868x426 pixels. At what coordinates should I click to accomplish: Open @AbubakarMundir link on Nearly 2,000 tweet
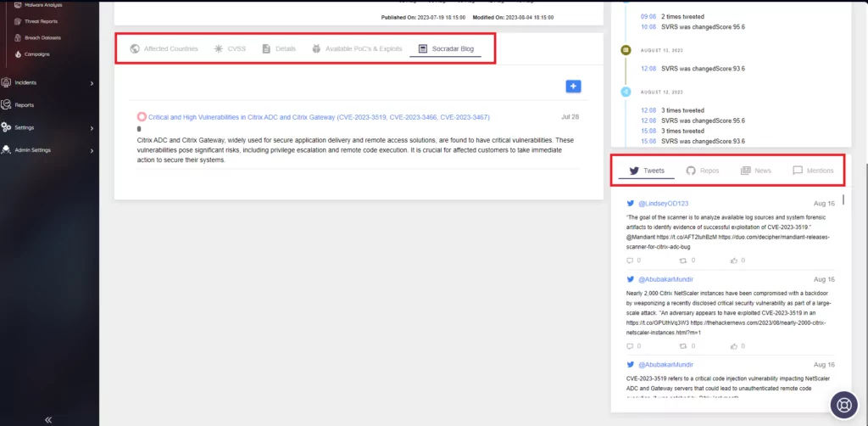pos(665,279)
